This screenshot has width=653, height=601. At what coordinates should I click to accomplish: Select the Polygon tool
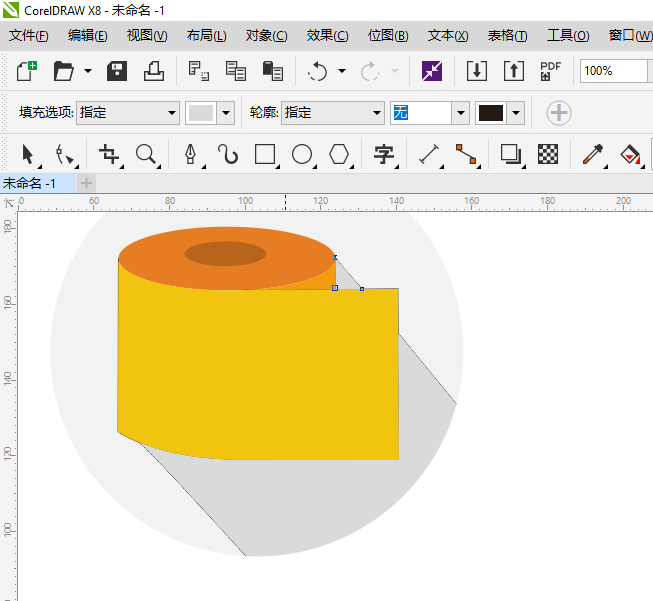click(340, 154)
